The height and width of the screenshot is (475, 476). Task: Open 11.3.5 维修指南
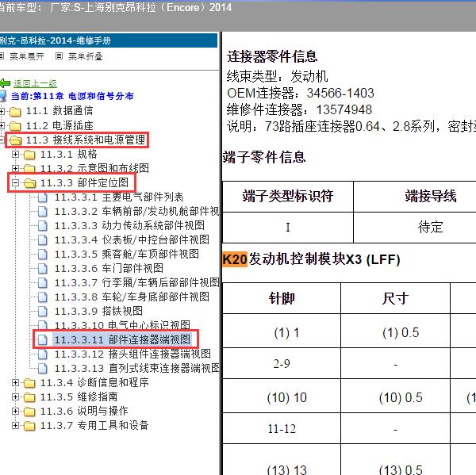click(x=79, y=396)
